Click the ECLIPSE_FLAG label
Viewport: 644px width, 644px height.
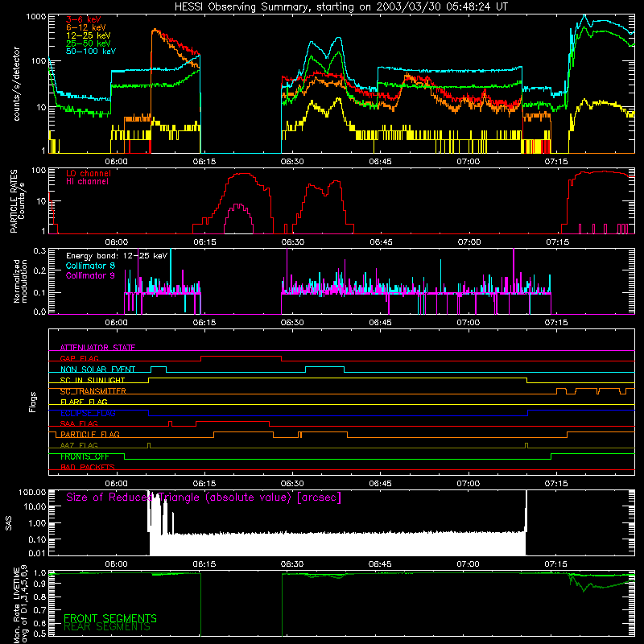[88, 413]
